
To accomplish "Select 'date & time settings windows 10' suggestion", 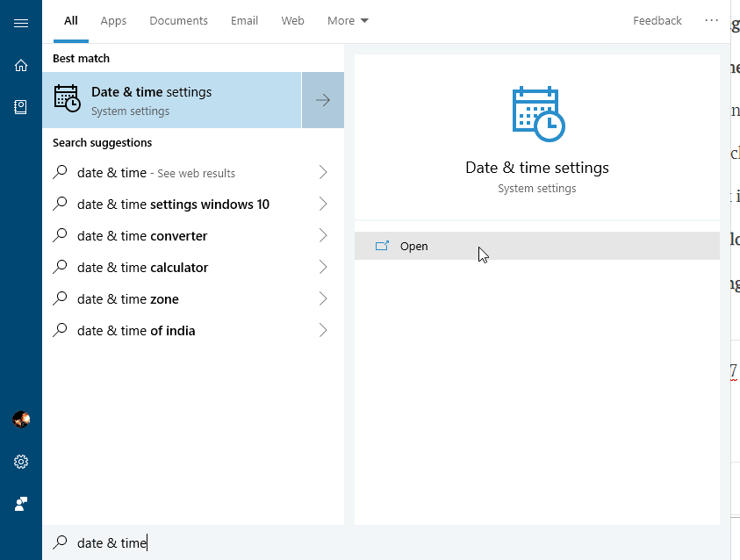I will [x=193, y=204].
